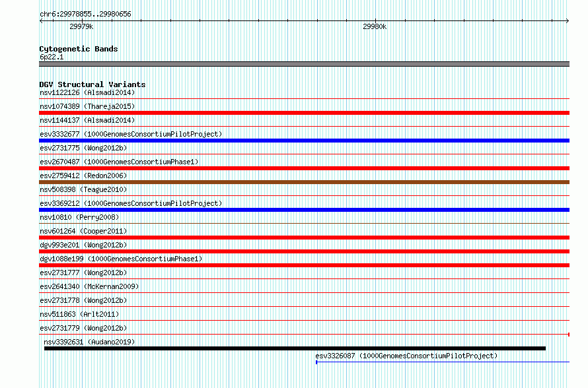588x388 pixels.
Task: Click the DGV Structural Variants track title
Action: [x=92, y=84]
